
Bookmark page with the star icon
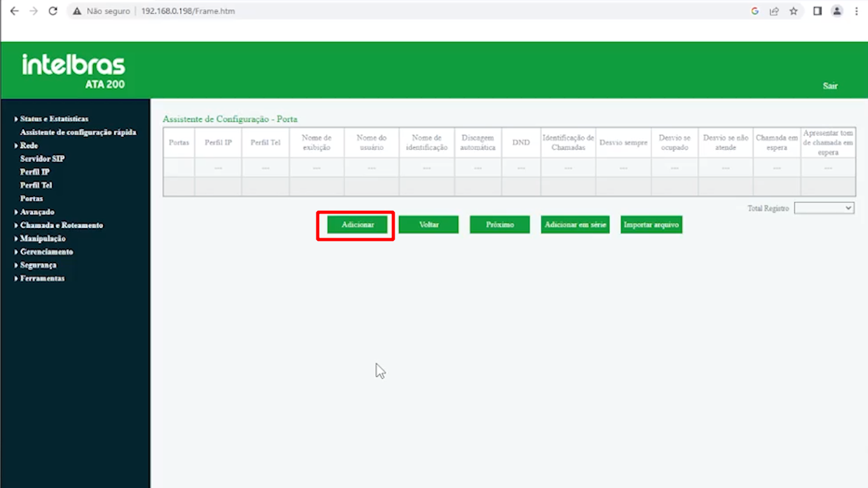pyautogui.click(x=794, y=11)
